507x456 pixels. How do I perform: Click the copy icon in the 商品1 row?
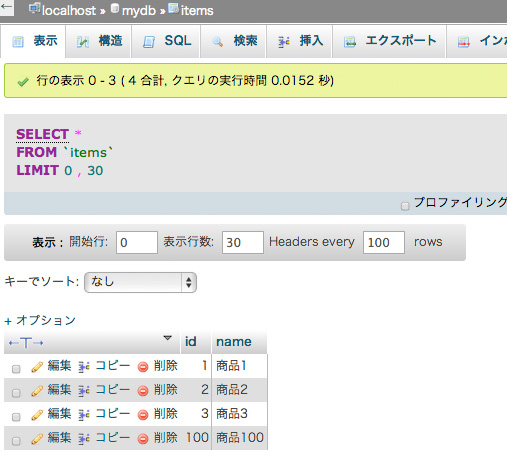84,367
